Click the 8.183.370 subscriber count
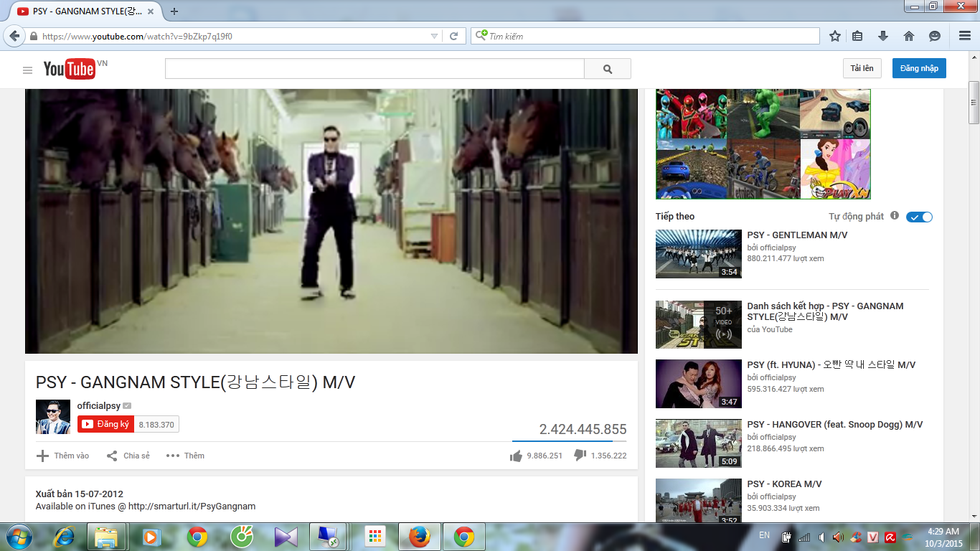Viewport: 980px width, 551px height. (156, 425)
